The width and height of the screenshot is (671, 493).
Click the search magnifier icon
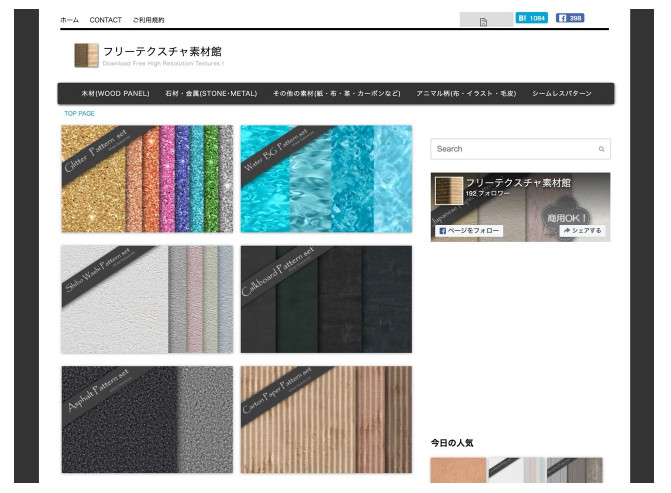(x=601, y=149)
